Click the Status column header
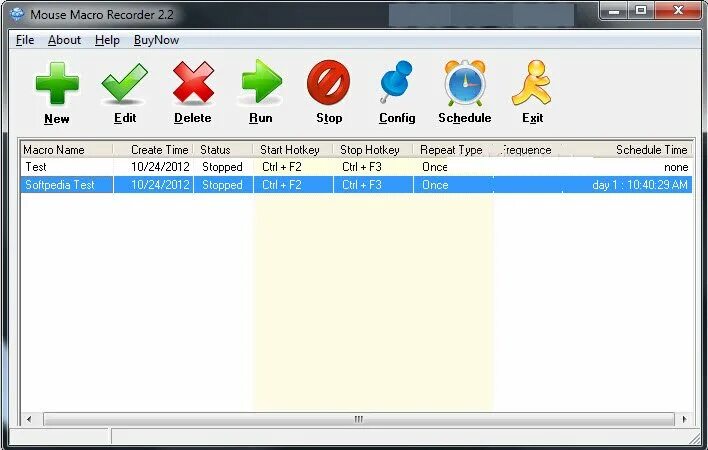The image size is (708, 450). [x=223, y=149]
